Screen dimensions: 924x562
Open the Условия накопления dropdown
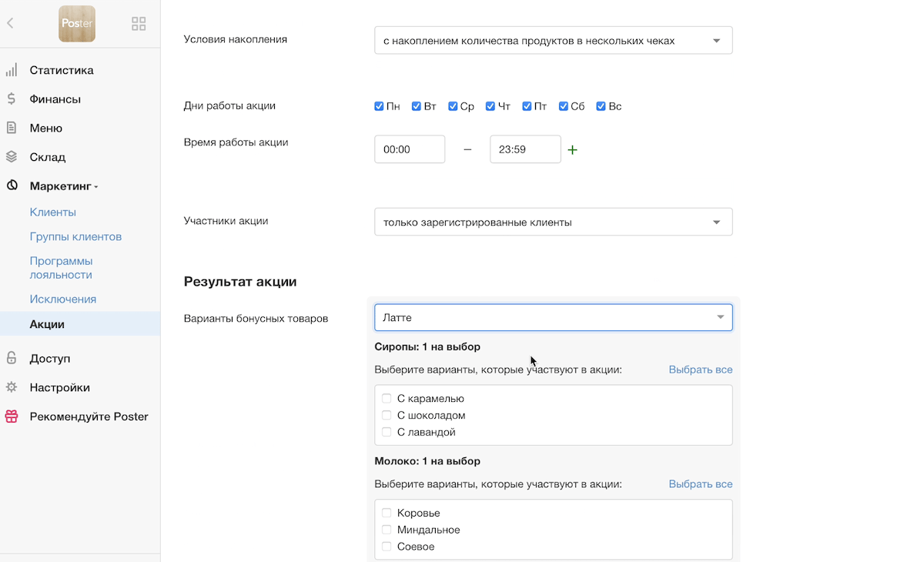553,41
